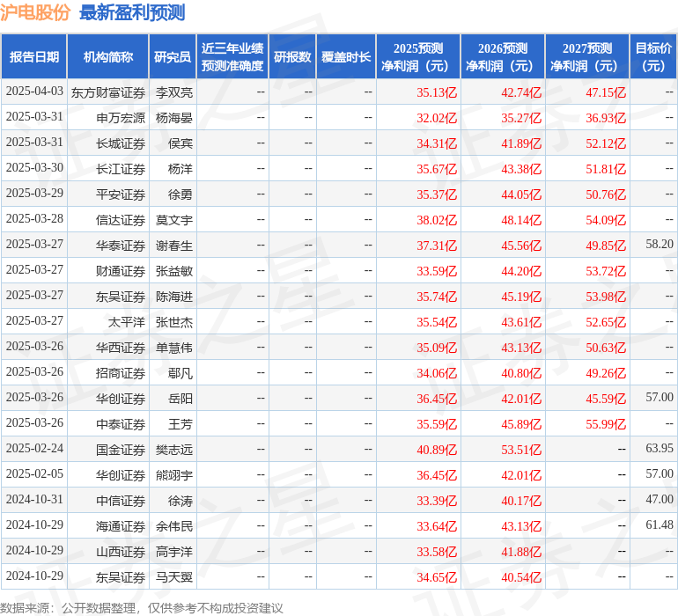
Task: Click the 最新盈利预测 heading text
Action: (132, 12)
